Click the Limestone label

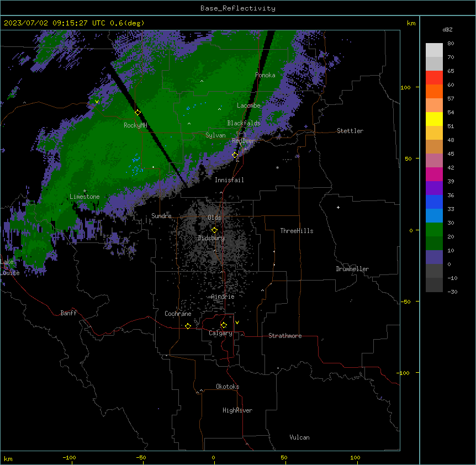[84, 197]
